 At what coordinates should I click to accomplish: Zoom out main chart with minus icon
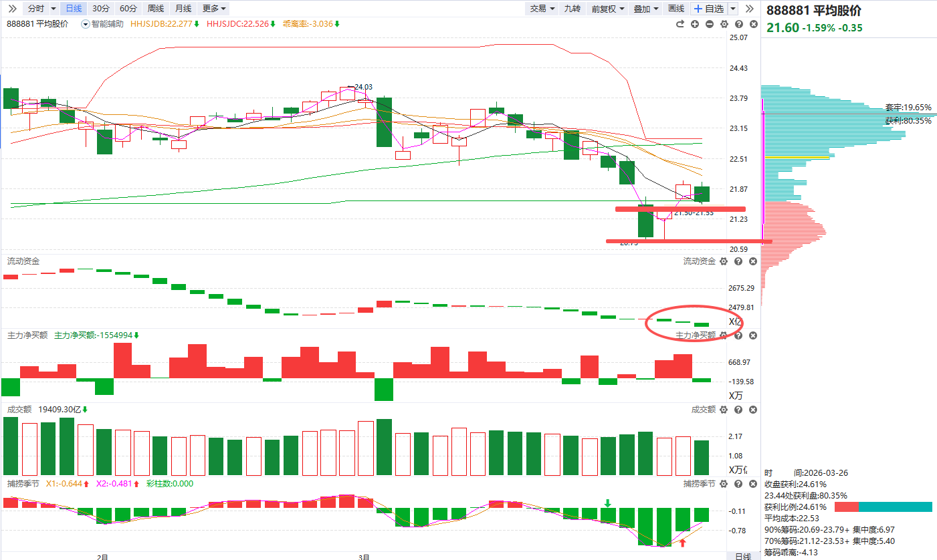(710, 24)
